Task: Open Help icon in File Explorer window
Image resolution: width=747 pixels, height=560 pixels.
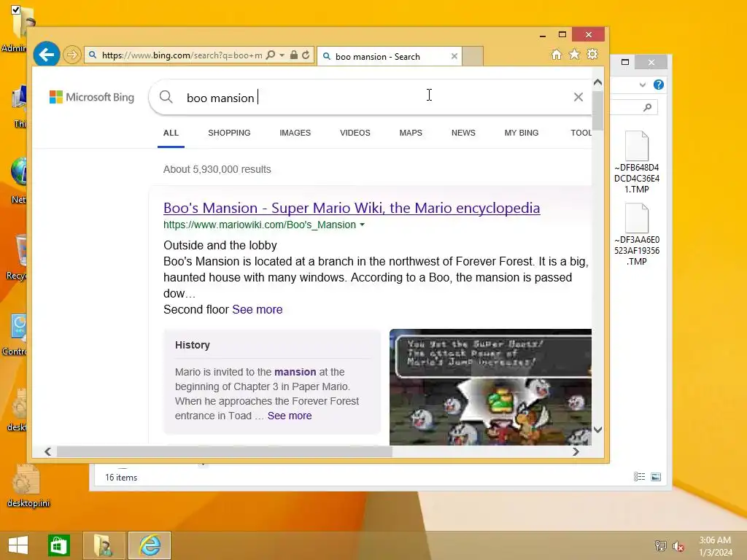Action: point(659,85)
